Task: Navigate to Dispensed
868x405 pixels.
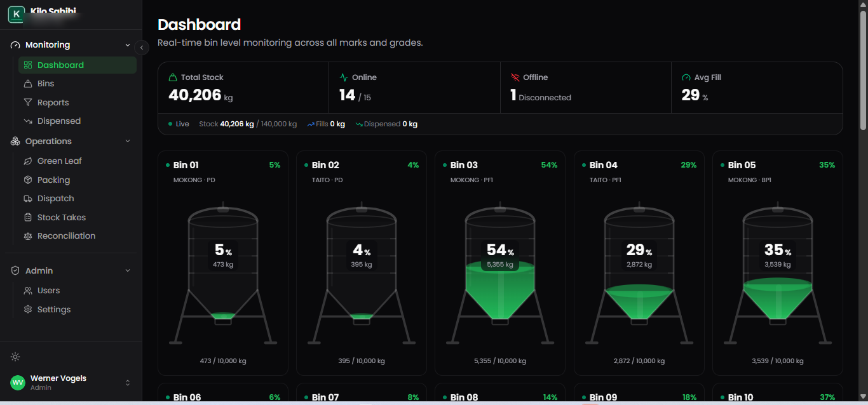Action: point(78,121)
